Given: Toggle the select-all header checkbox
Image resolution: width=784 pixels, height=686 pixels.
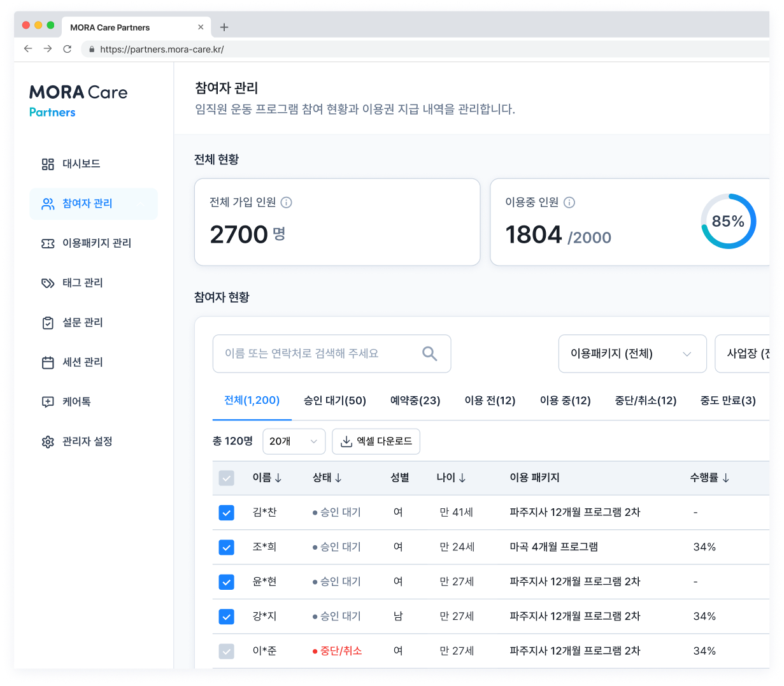Looking at the screenshot, I should 226,478.
